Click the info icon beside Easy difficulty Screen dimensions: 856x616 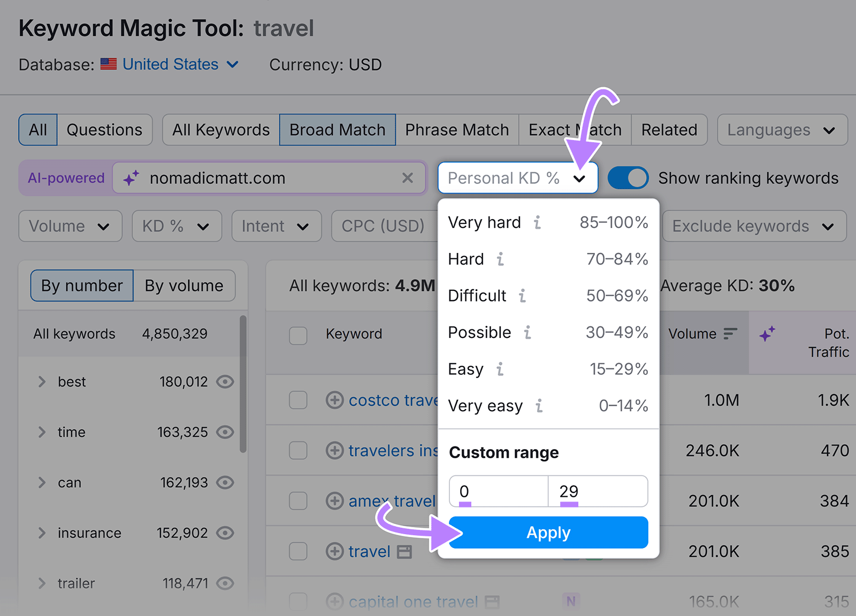pos(499,369)
